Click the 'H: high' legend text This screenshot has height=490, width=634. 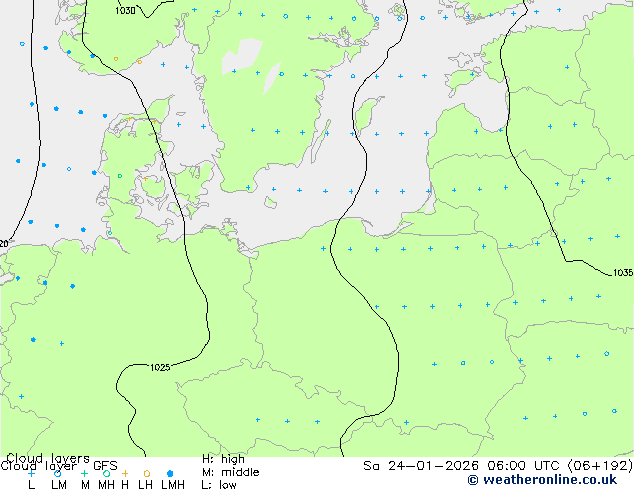pyautogui.click(x=223, y=459)
